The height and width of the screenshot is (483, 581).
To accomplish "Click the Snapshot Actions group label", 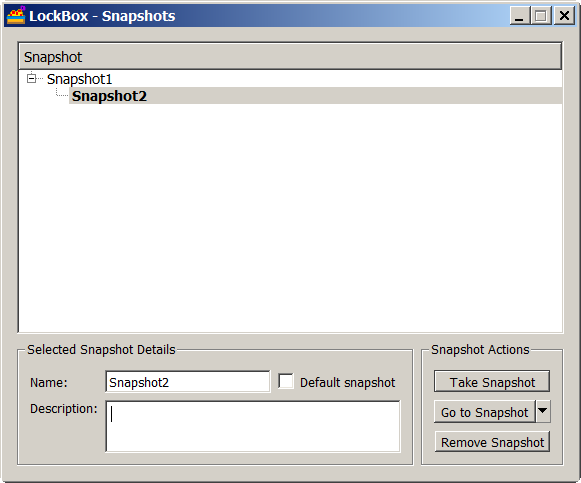I will pos(480,349).
